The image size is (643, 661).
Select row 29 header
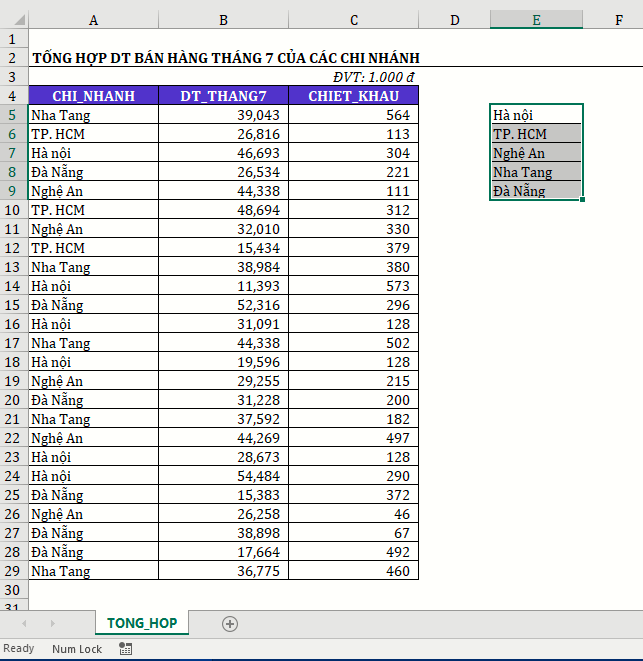click(x=13, y=571)
